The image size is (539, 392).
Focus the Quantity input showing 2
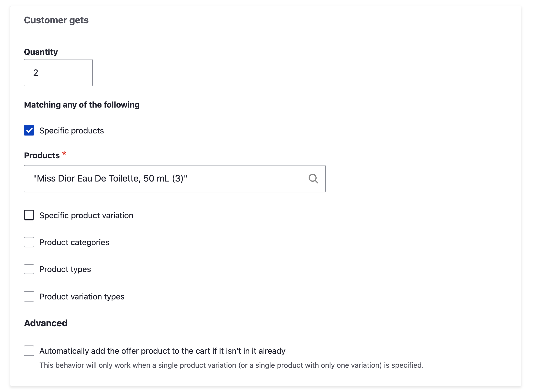[58, 73]
